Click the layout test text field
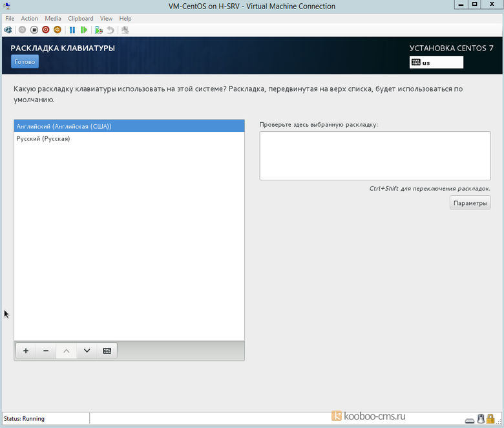The height and width of the screenshot is (428, 504). [375, 156]
